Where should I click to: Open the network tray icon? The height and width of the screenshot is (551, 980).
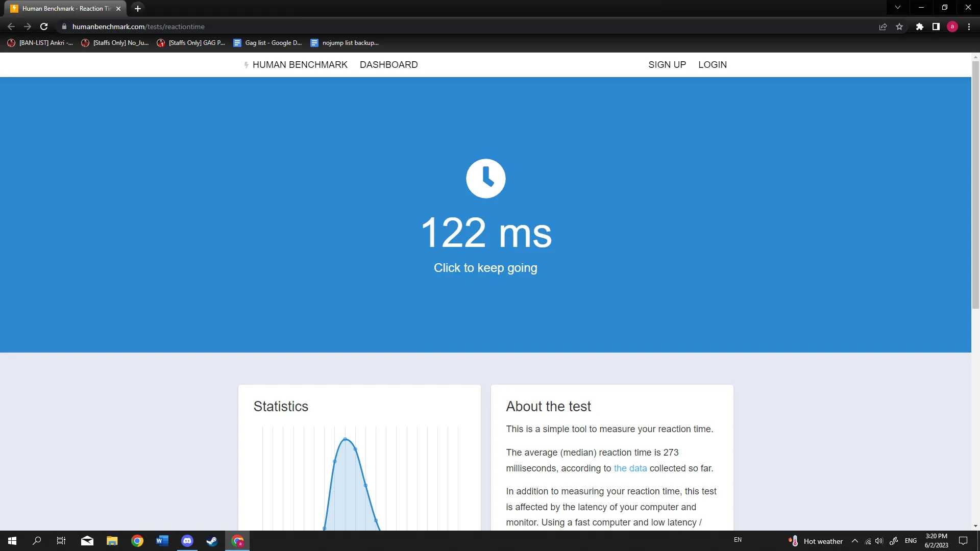868,541
